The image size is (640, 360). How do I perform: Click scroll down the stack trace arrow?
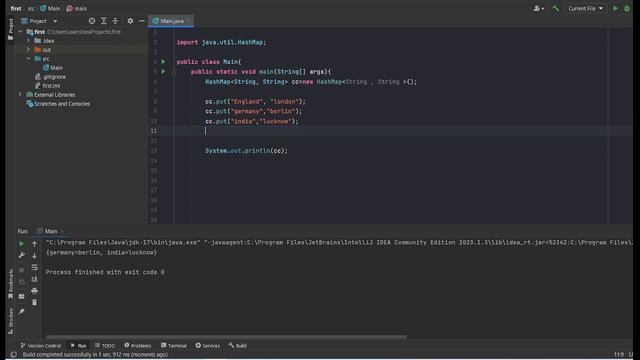[34, 256]
